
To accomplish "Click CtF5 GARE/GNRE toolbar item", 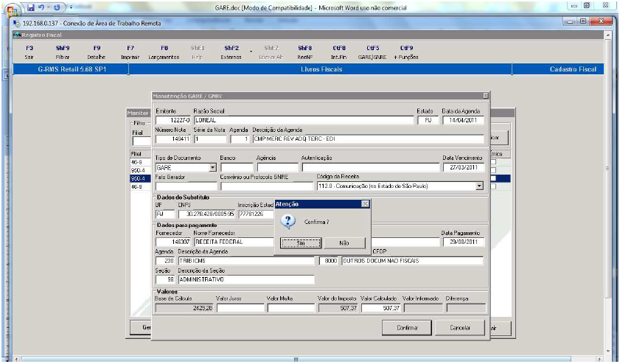I will [372, 52].
